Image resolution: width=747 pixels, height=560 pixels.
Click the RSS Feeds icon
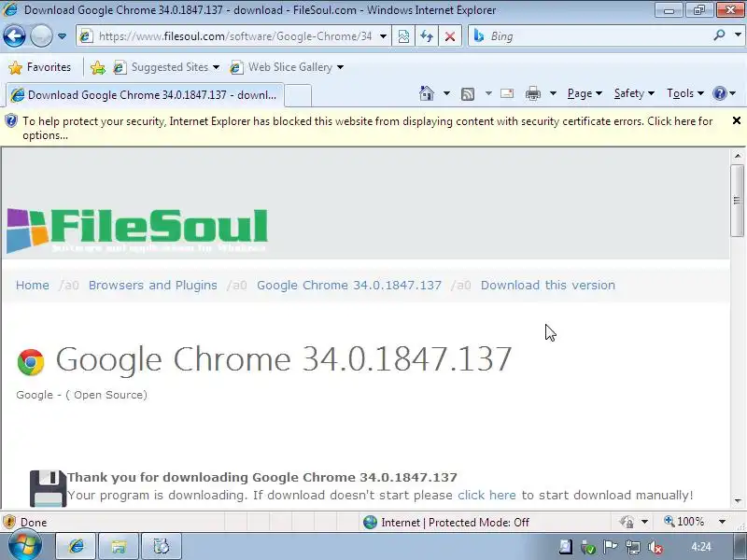point(468,94)
